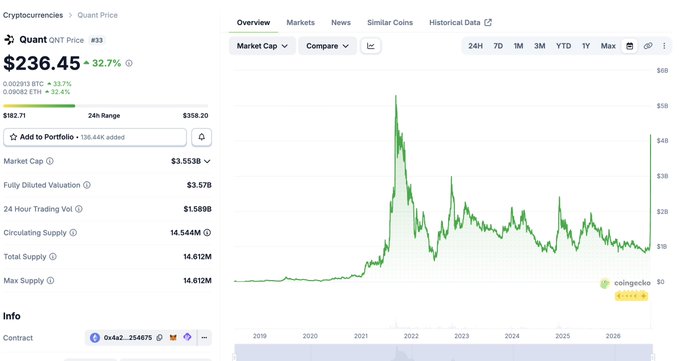Screen dimensions: 679x361
Task: Select the 1M time range
Action: click(x=518, y=46)
